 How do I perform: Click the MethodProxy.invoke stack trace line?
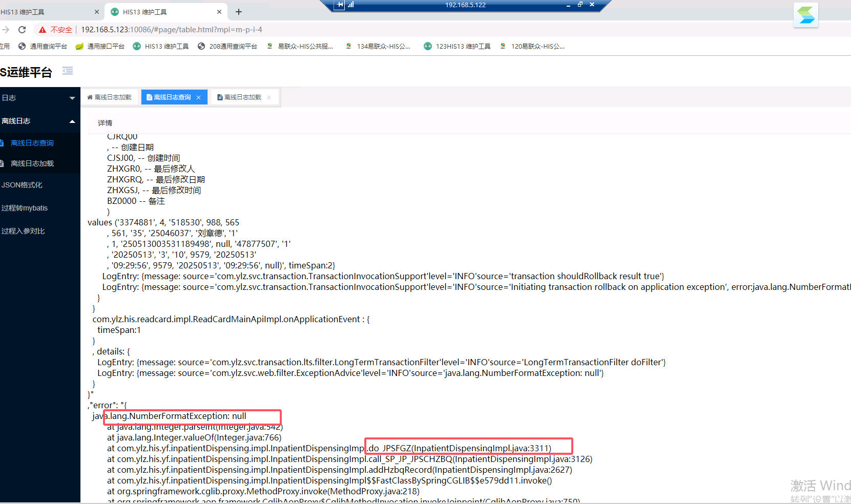coord(263,491)
